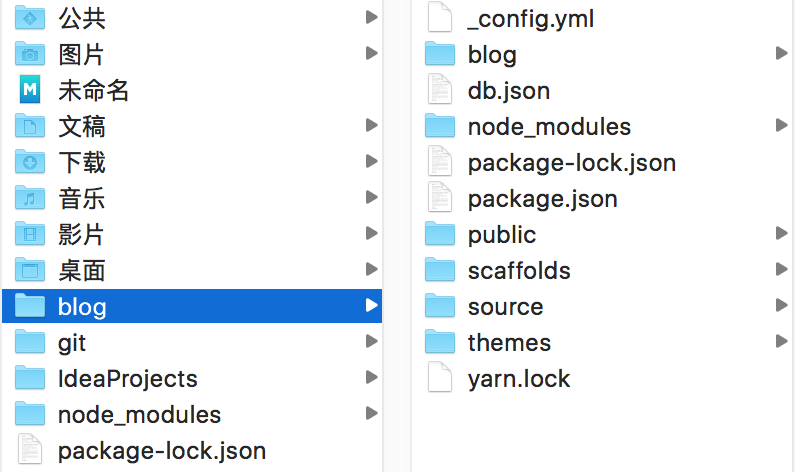Click the 影片 movies folder icon

pyautogui.click(x=30, y=234)
